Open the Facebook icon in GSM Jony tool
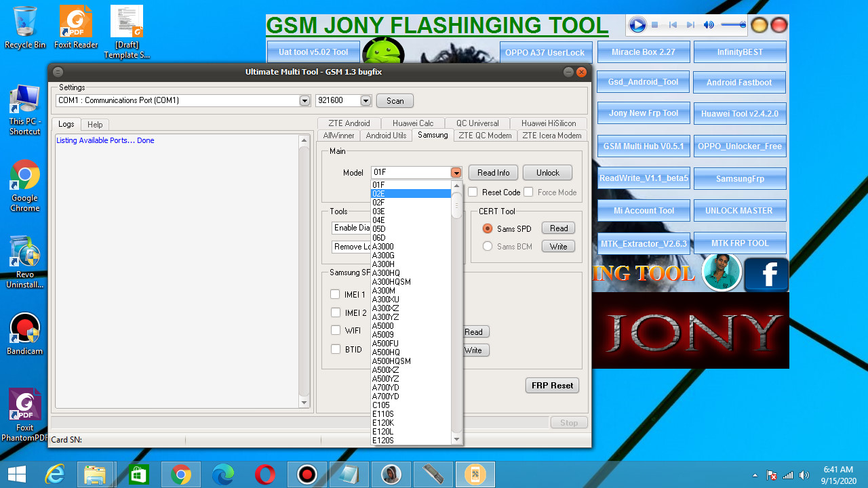 pos(767,274)
